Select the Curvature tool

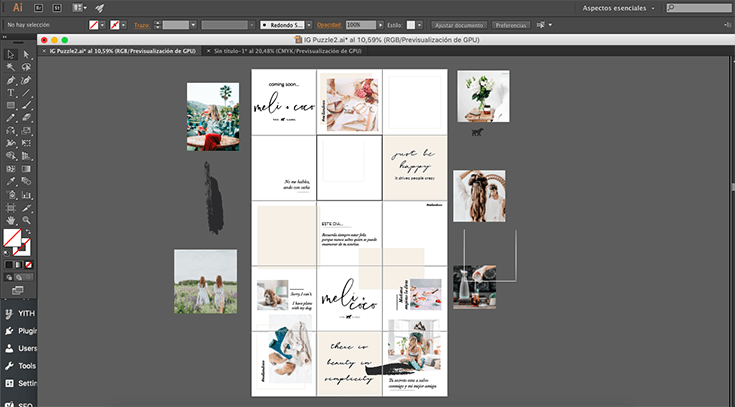[26, 80]
